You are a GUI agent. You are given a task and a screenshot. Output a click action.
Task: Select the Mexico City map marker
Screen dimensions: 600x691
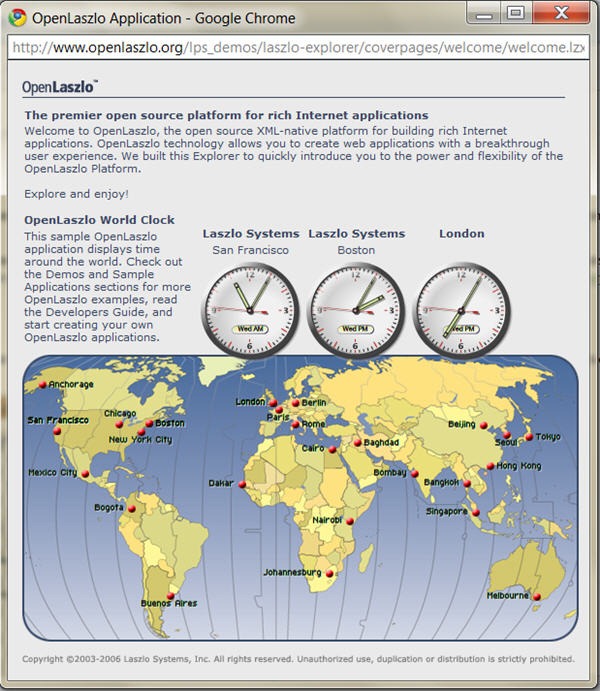click(x=85, y=474)
